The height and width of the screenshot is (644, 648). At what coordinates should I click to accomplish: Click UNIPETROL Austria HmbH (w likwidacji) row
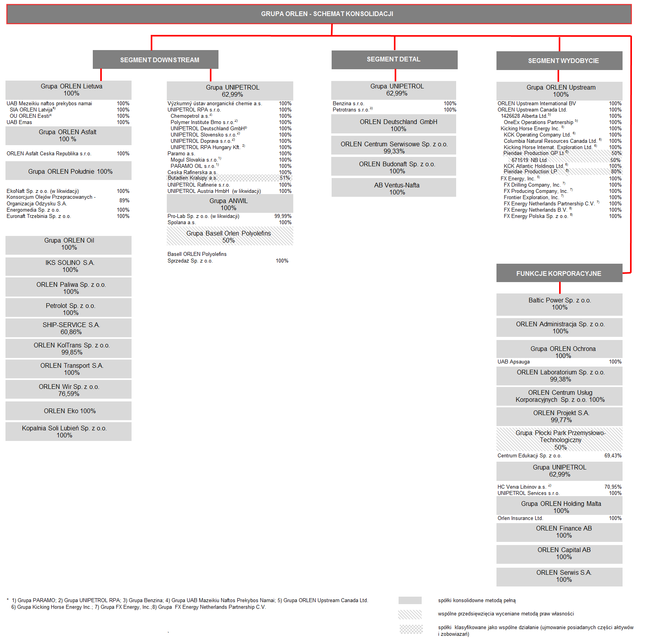pyautogui.click(x=230, y=191)
